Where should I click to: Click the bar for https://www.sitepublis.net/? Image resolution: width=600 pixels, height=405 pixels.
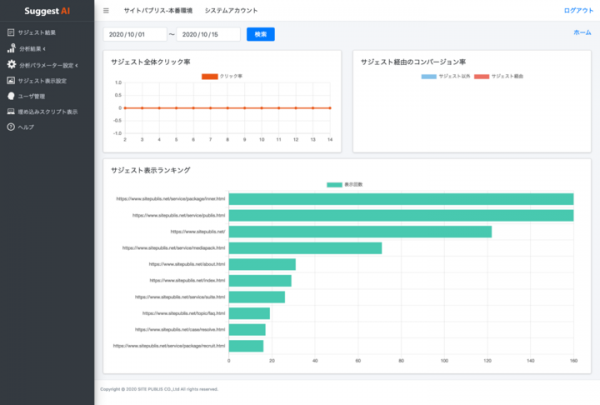click(x=360, y=232)
